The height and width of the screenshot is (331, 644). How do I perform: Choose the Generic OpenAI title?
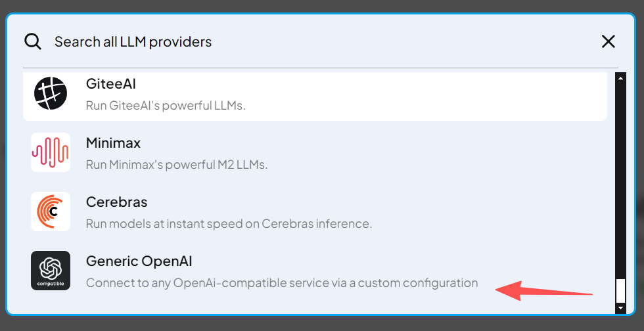point(139,261)
